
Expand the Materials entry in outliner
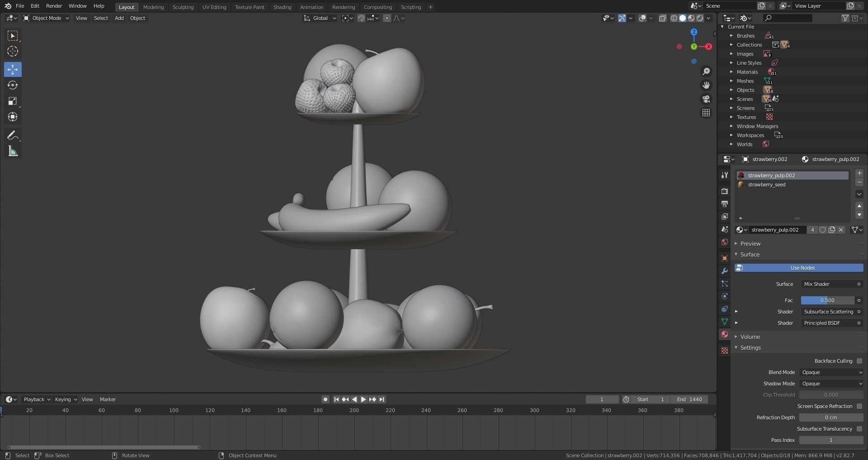pos(731,72)
